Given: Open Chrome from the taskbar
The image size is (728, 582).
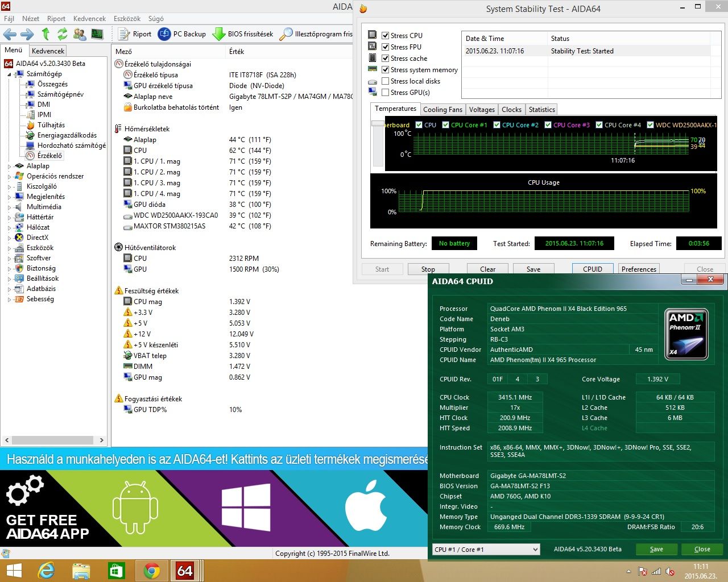Looking at the screenshot, I should (x=151, y=571).
